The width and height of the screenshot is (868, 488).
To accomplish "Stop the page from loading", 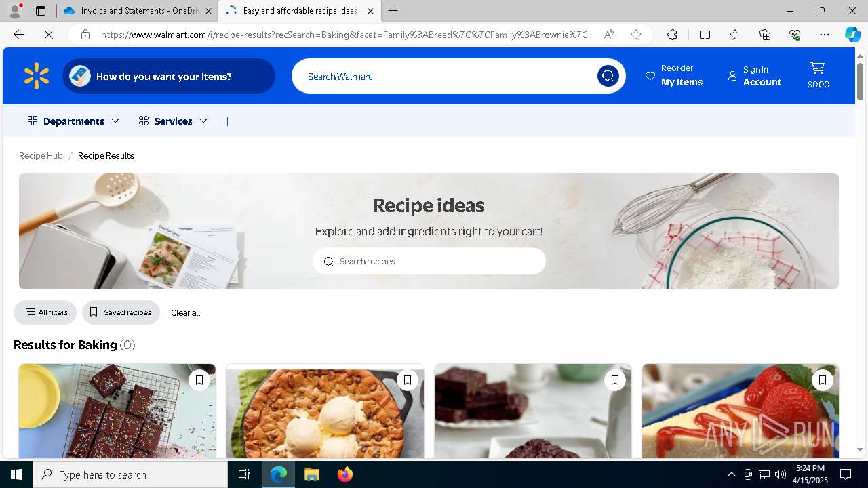I will pos(49,35).
